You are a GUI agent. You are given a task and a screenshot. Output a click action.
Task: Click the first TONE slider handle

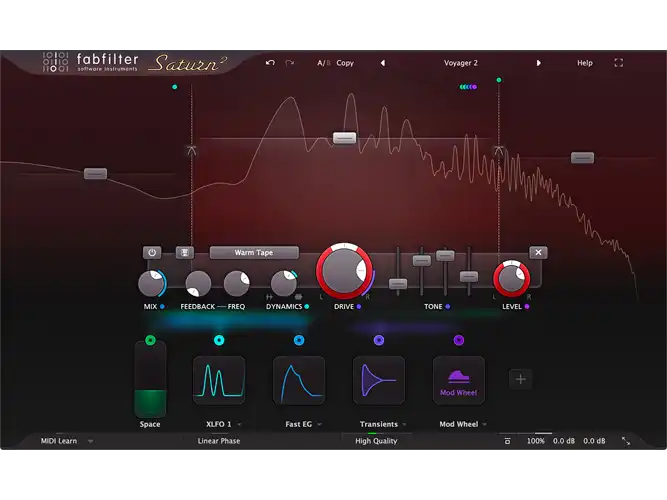pos(398,283)
